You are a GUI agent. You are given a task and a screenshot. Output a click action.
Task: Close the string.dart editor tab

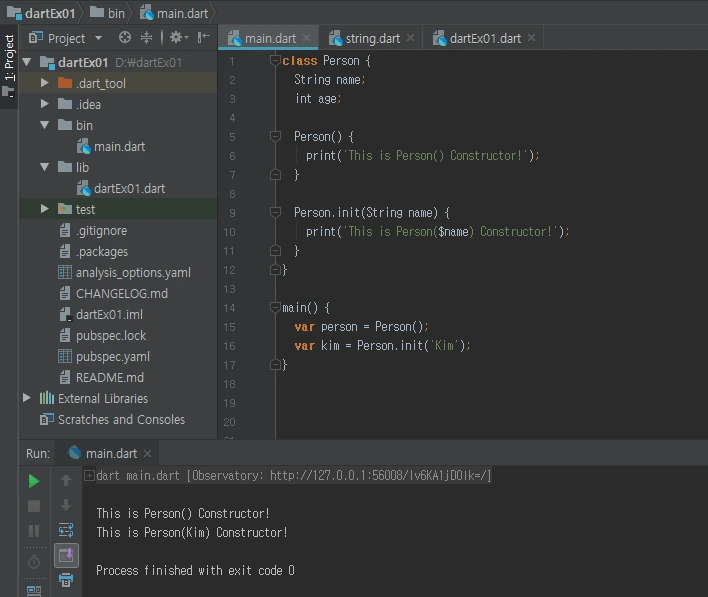(x=410, y=38)
